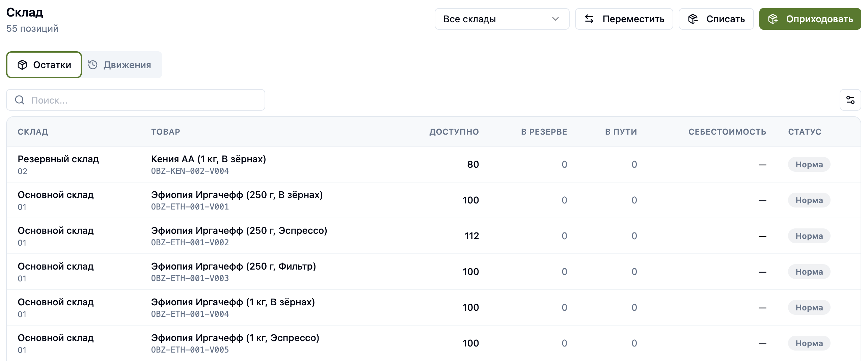868x361 pixels.
Task: Click SKU OBZ-ETH-001-V002
Action: [190, 243]
